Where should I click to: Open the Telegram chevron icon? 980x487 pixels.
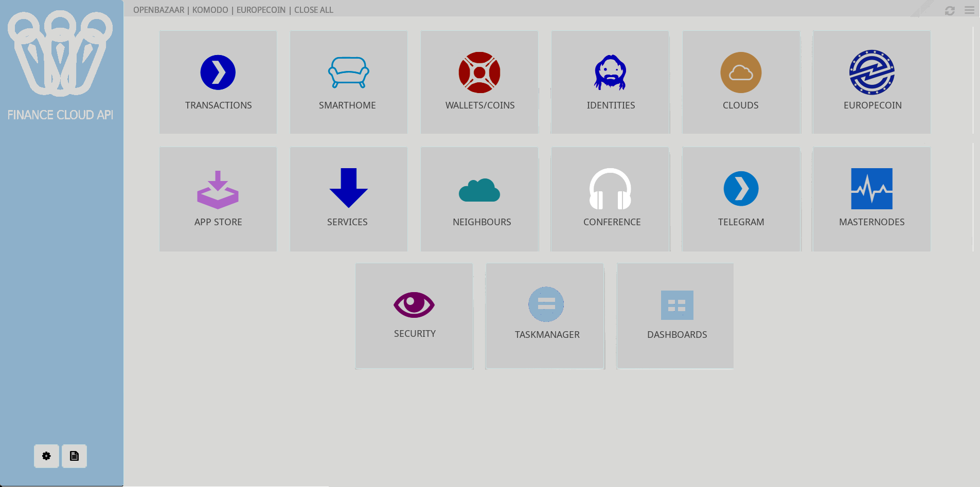741,189
